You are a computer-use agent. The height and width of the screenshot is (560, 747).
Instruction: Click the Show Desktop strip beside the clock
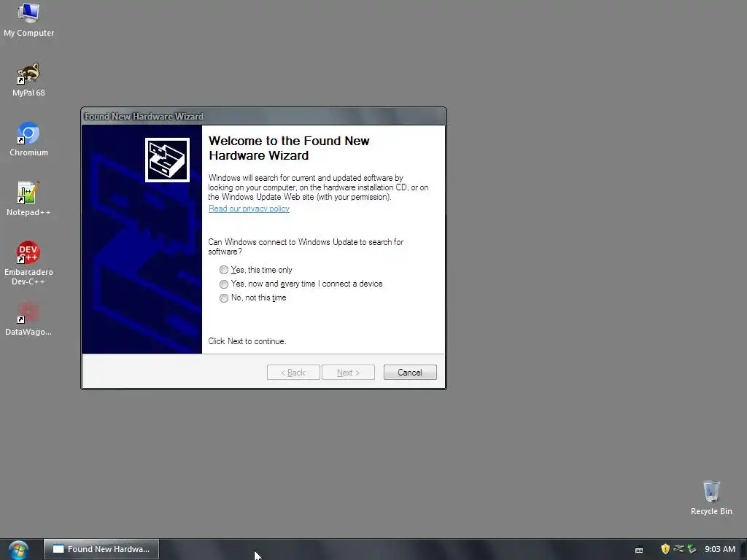(x=743, y=549)
